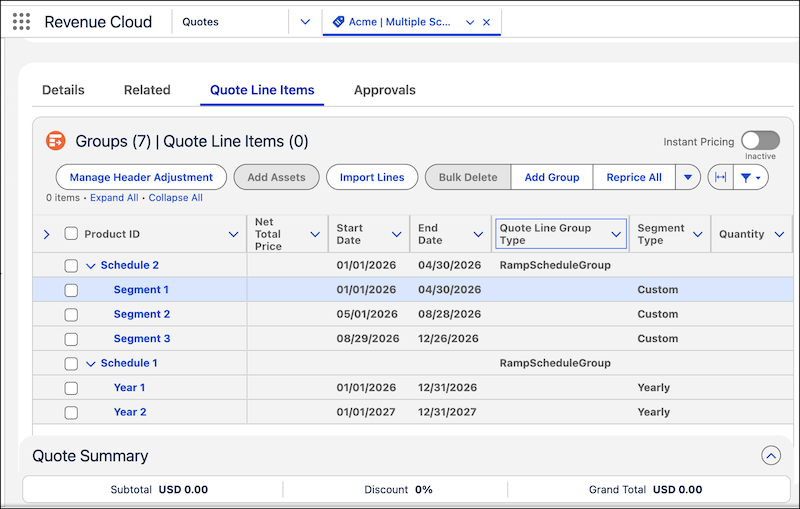Switch to the Details tab
Viewport: 800px width, 509px height.
click(63, 90)
